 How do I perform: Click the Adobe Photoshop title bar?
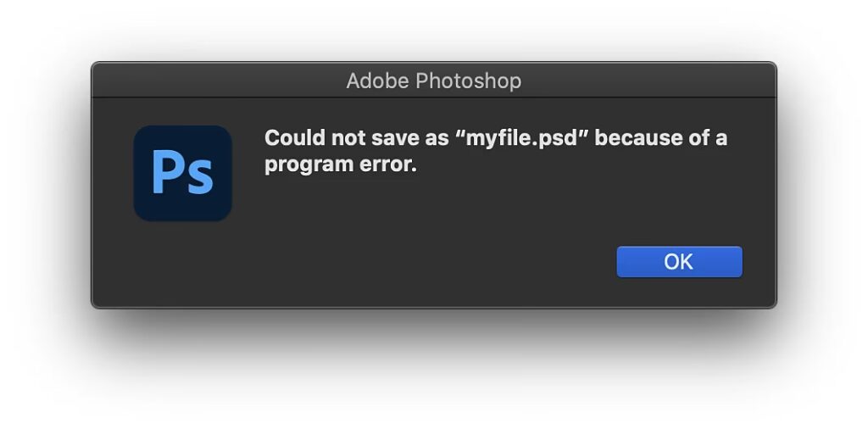tap(433, 81)
